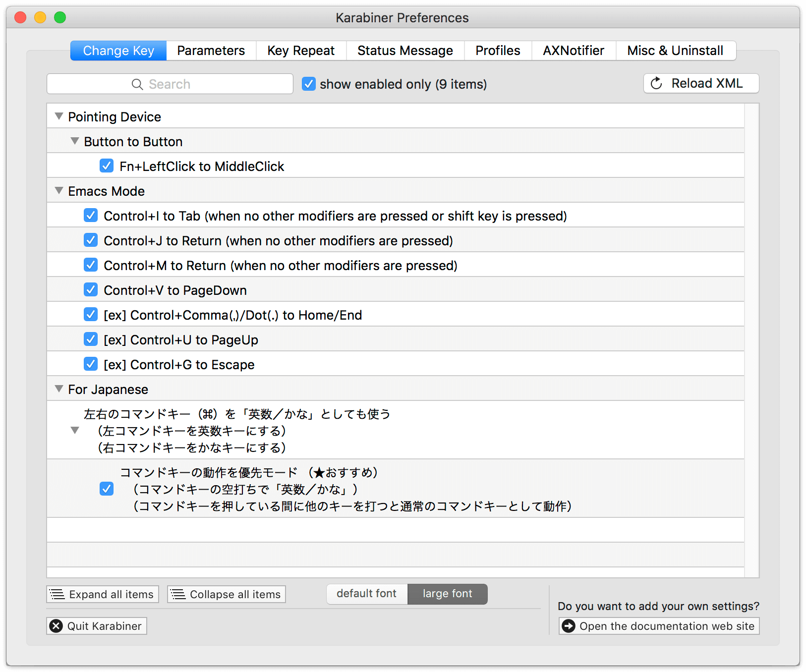Screen dimensions: 806x672
Task: Disable Control+J to Return option
Action: click(x=91, y=240)
